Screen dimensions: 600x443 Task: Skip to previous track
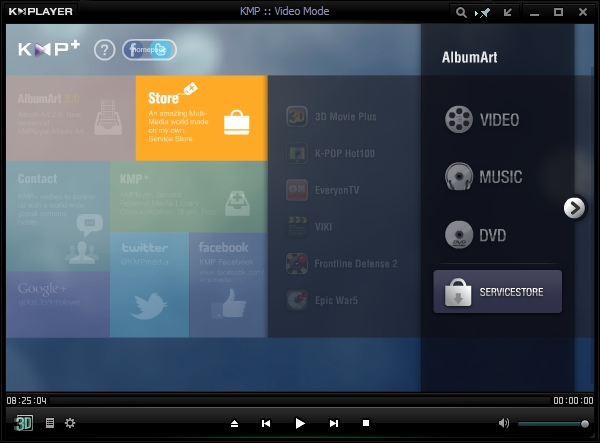pyautogui.click(x=266, y=424)
